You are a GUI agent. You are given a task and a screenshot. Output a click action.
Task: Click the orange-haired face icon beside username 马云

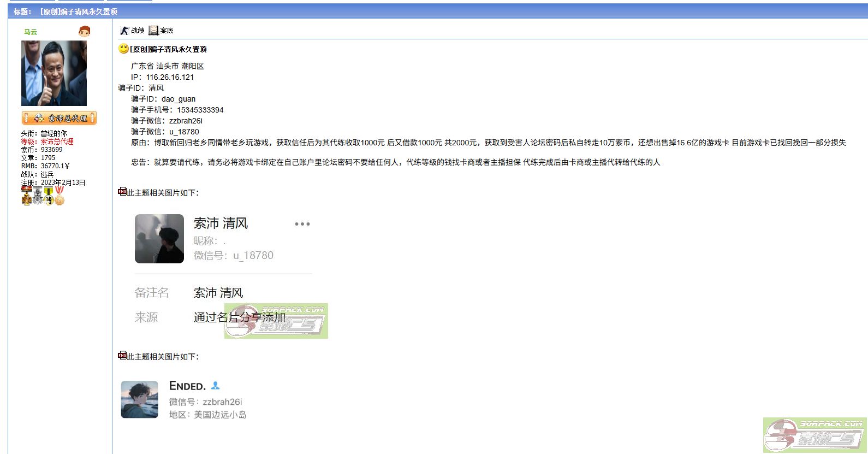pos(84,31)
